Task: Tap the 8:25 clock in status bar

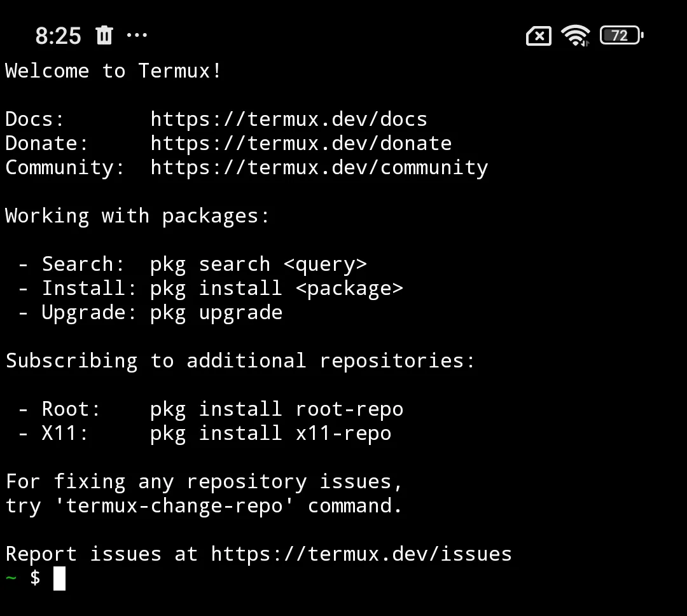Action: 58,36
